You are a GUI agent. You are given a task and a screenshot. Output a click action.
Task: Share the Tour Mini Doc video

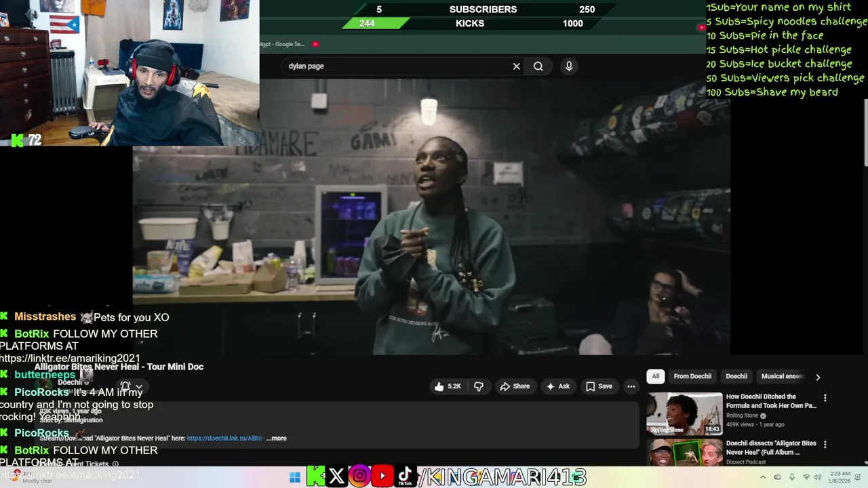(x=515, y=386)
